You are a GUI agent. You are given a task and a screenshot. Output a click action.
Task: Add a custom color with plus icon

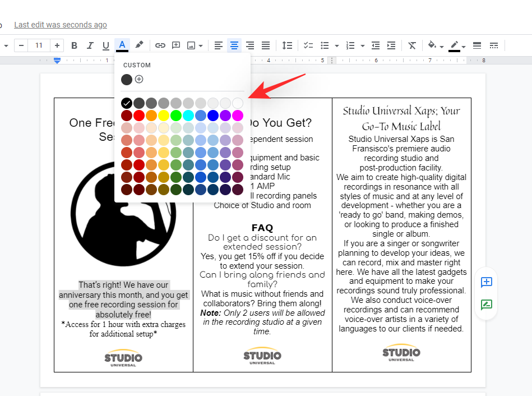(x=139, y=79)
